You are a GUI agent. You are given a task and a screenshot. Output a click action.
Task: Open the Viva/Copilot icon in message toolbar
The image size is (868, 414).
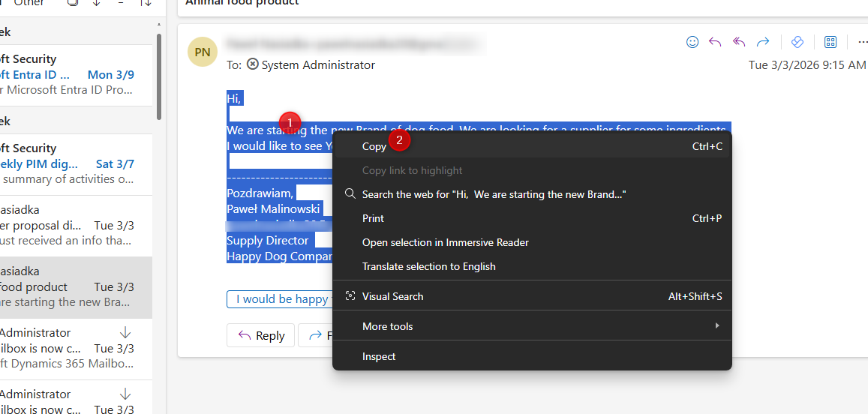(797, 42)
